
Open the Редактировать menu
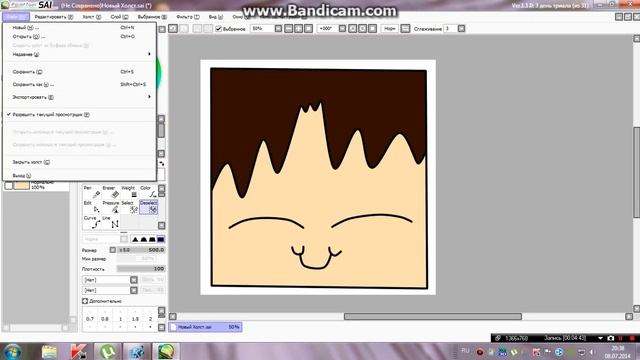pyautogui.click(x=53, y=17)
